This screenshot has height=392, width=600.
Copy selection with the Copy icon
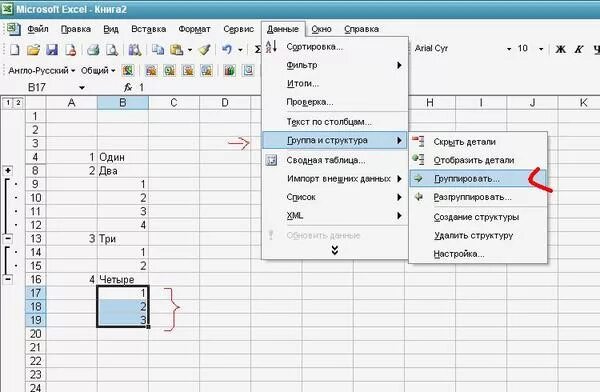point(158,49)
